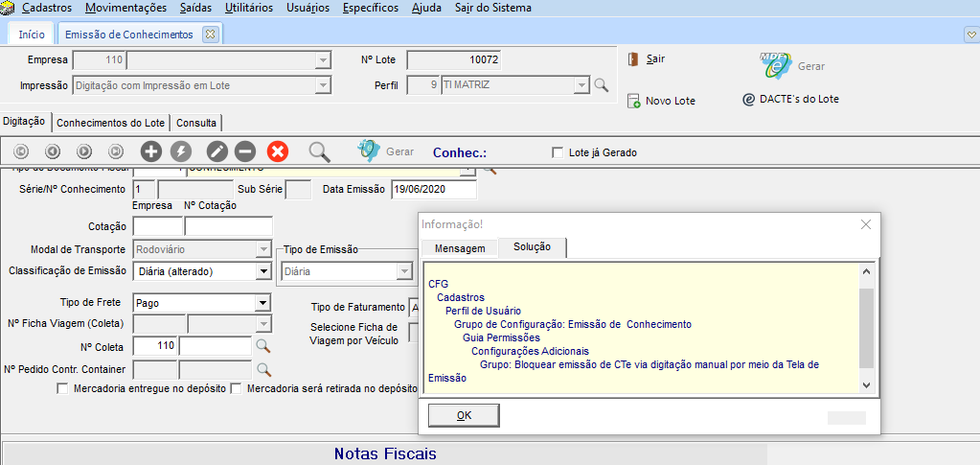Cancel with the red X icon
The width and height of the screenshot is (980, 465).
click(278, 151)
